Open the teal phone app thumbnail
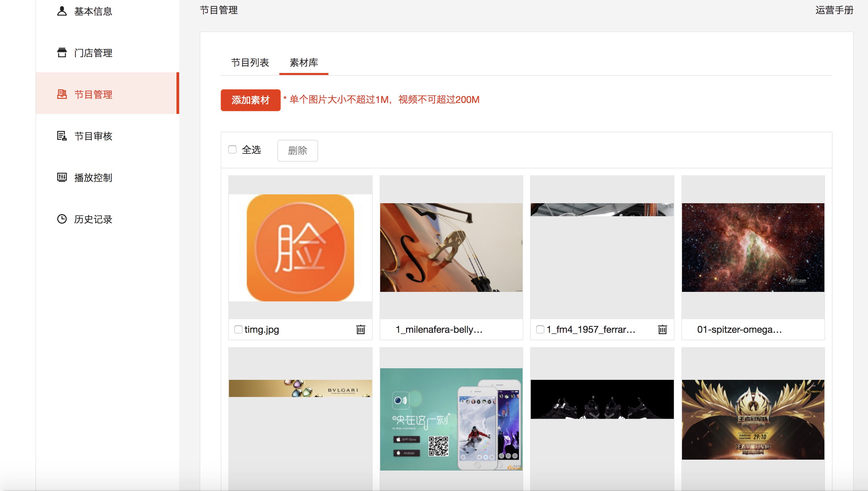 (451, 419)
